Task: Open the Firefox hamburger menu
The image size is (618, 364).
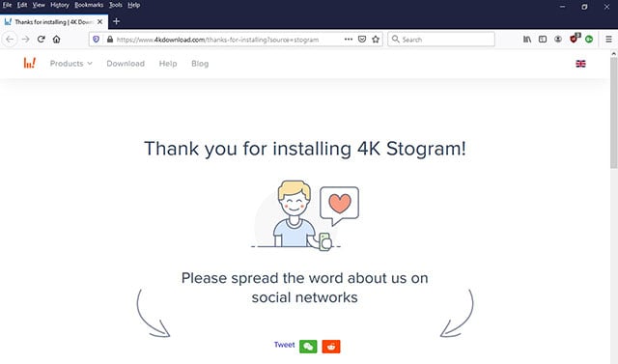Action: pyautogui.click(x=608, y=40)
